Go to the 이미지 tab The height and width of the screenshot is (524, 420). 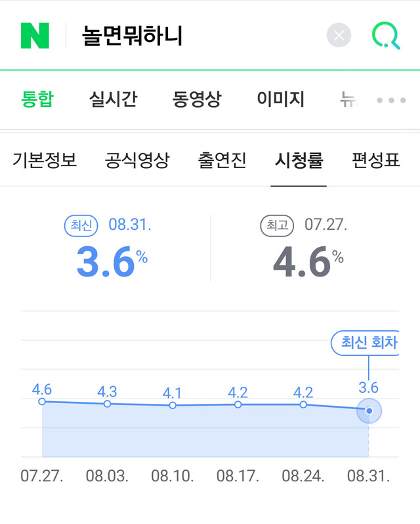pyautogui.click(x=281, y=100)
